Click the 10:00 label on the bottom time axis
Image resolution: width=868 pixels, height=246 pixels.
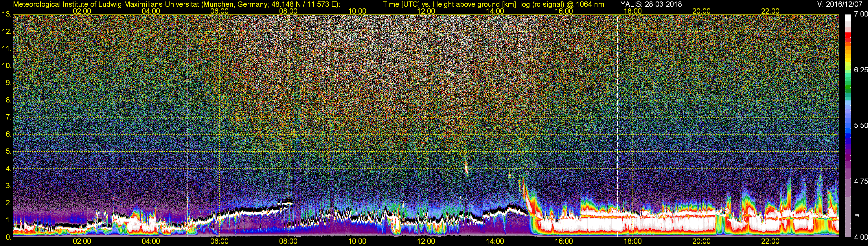[x=357, y=241]
